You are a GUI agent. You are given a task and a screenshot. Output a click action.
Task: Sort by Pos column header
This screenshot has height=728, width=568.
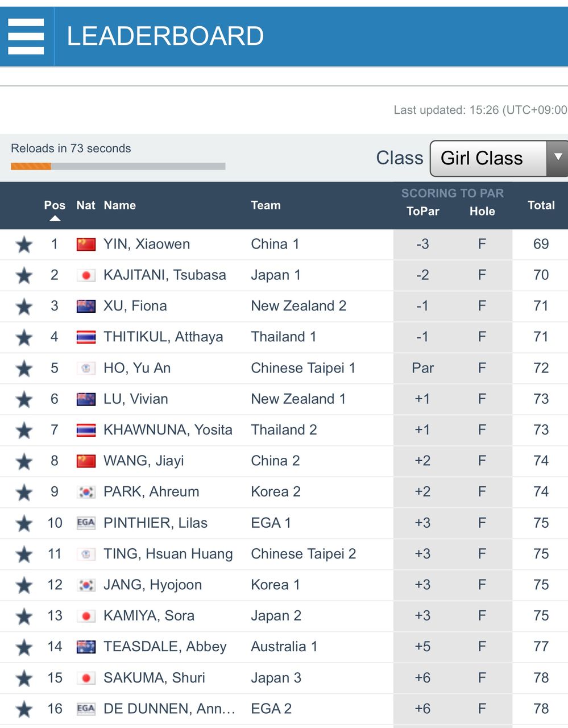click(55, 205)
